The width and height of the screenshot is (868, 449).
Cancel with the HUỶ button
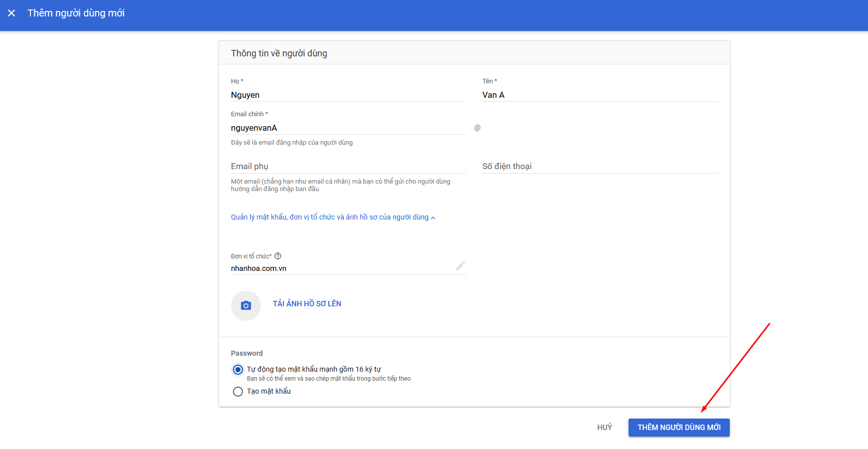(605, 428)
